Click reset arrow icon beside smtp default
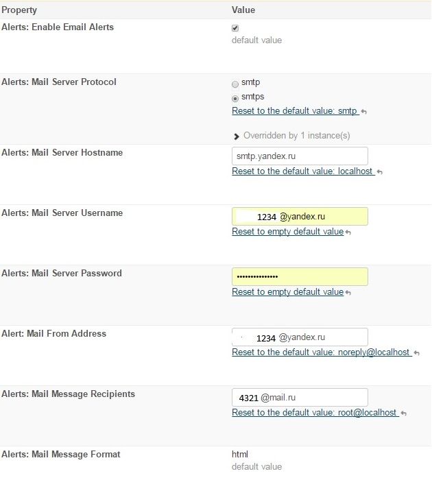Viewport: 432px width, 504px height. (364, 111)
